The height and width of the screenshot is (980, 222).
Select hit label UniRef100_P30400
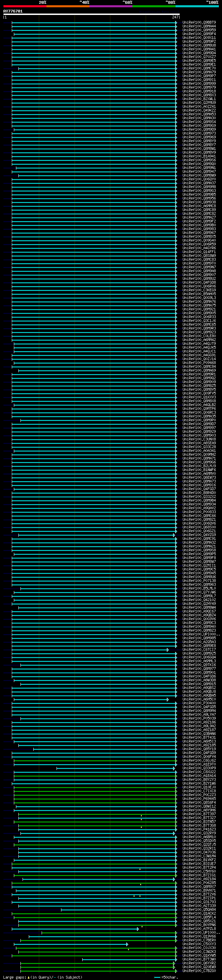point(199,703)
